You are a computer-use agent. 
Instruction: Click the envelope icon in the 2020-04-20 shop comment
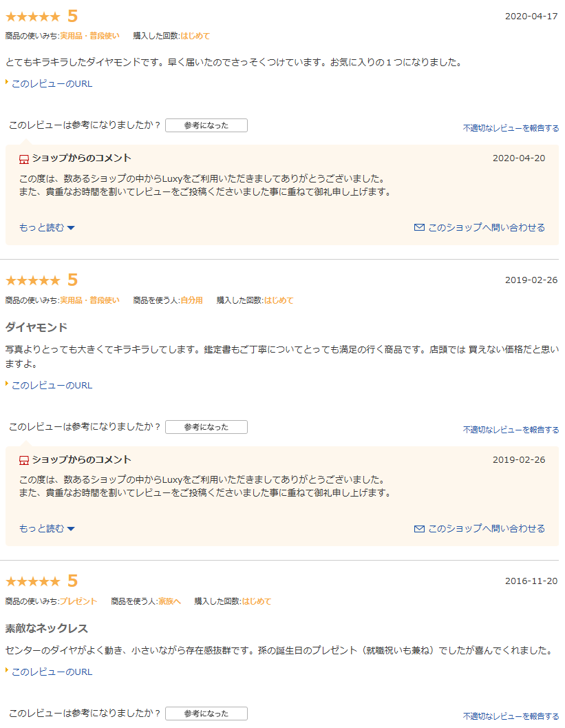click(x=419, y=227)
